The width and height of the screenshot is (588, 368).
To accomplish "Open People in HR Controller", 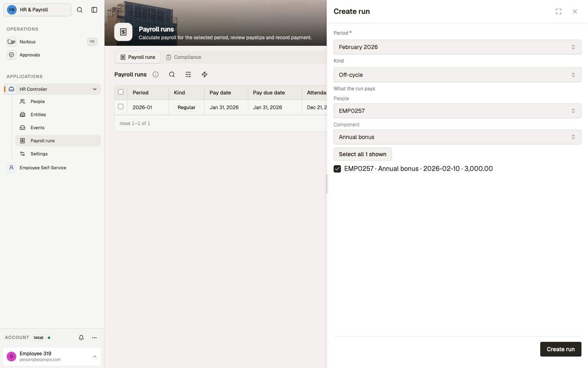I will pos(58,101).
